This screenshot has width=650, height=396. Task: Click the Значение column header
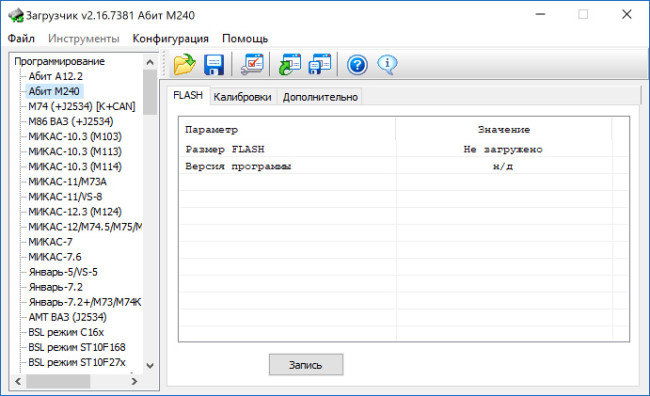[x=504, y=130]
